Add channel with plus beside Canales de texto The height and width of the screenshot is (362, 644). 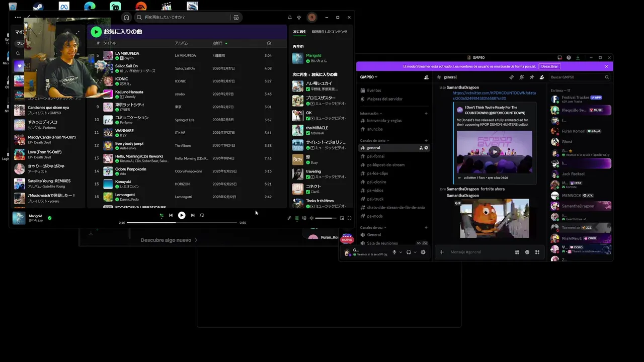pyautogui.click(x=426, y=140)
